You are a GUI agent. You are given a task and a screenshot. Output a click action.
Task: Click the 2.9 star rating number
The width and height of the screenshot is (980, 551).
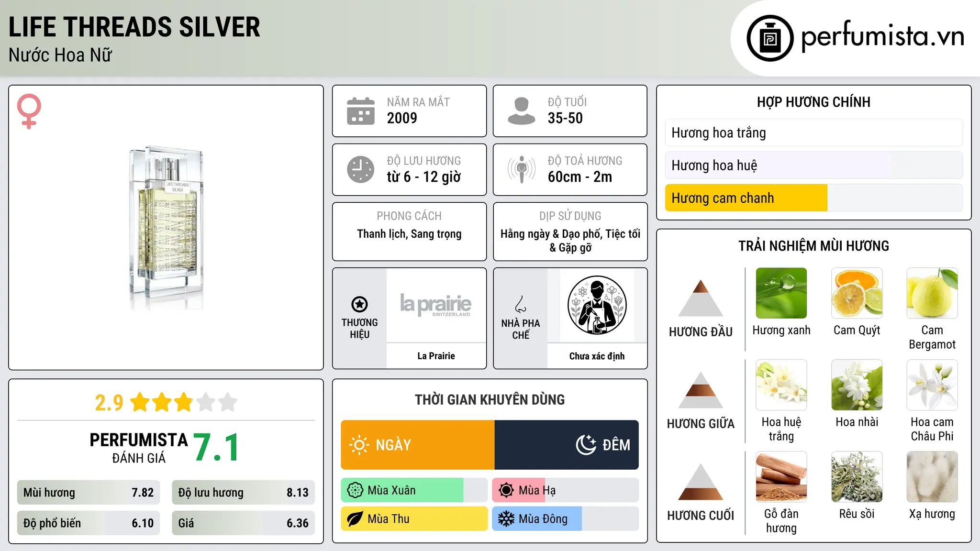(x=109, y=403)
